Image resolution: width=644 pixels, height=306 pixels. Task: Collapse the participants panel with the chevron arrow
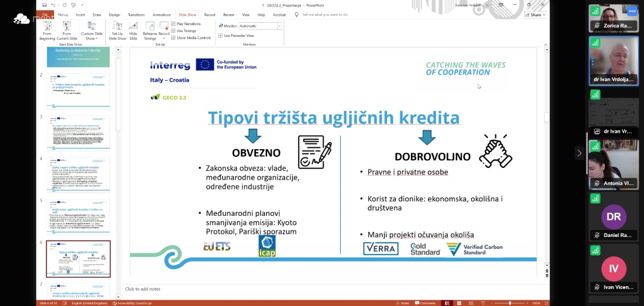pos(579,153)
